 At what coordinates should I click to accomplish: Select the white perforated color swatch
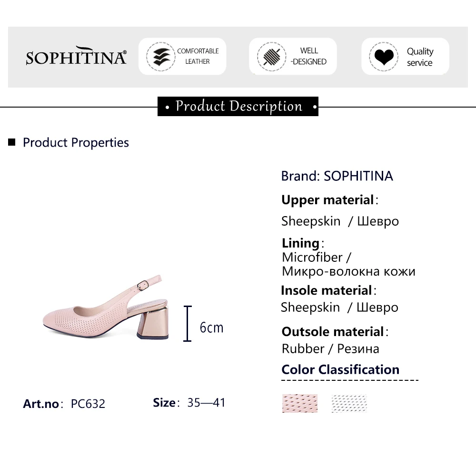[349, 403]
